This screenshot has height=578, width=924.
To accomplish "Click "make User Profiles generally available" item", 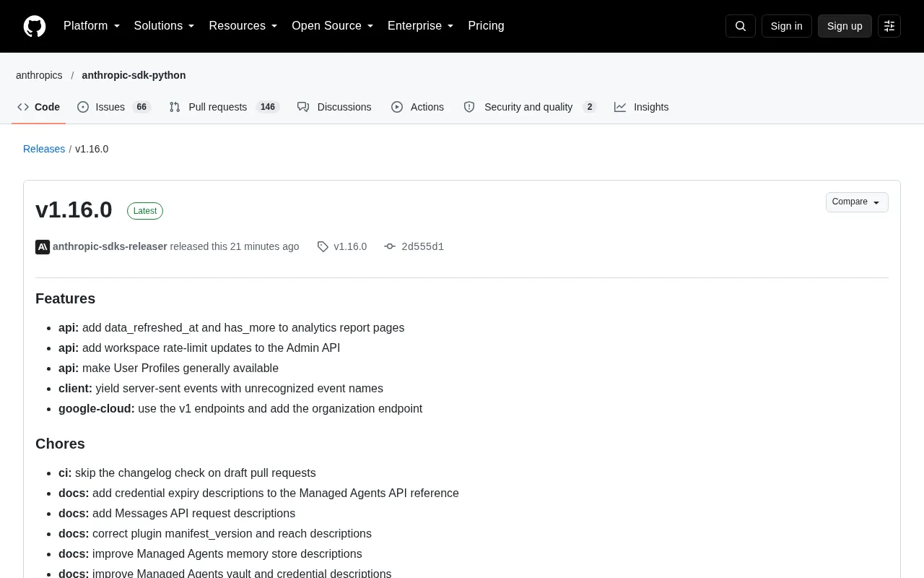I will [168, 368].
